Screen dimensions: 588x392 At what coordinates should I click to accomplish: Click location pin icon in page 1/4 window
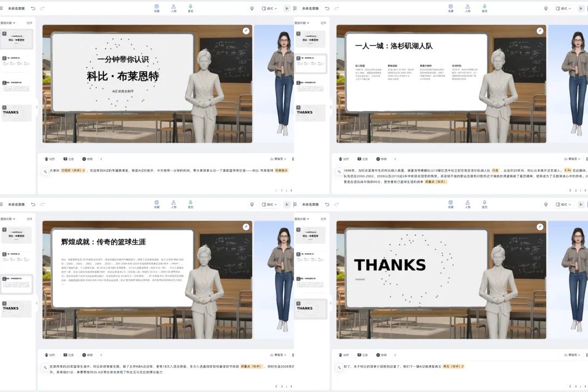coord(252,8)
